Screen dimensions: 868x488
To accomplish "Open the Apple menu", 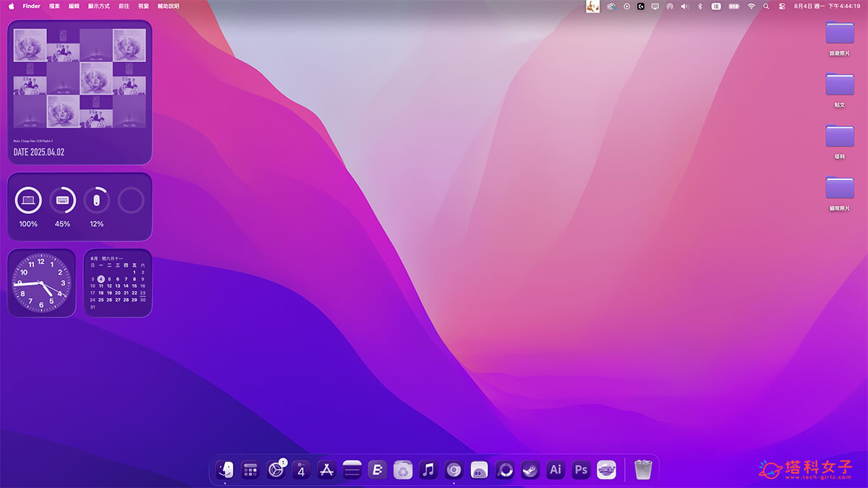I will [x=11, y=6].
